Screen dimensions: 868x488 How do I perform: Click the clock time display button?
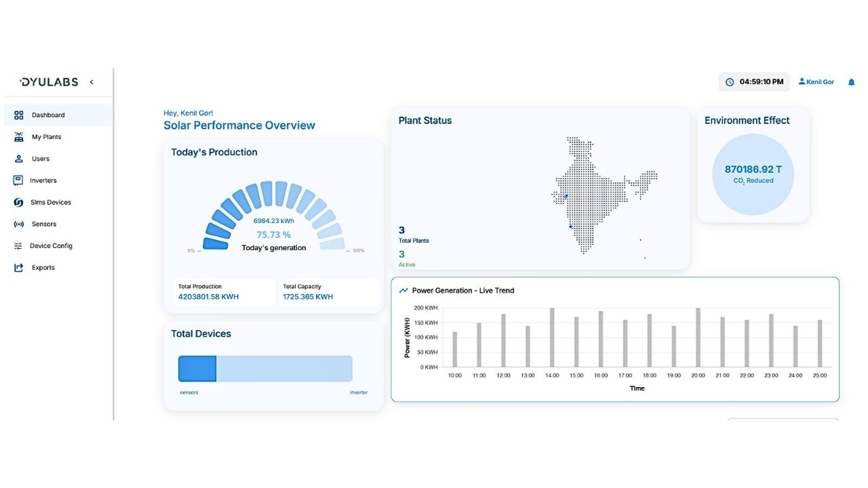[754, 82]
